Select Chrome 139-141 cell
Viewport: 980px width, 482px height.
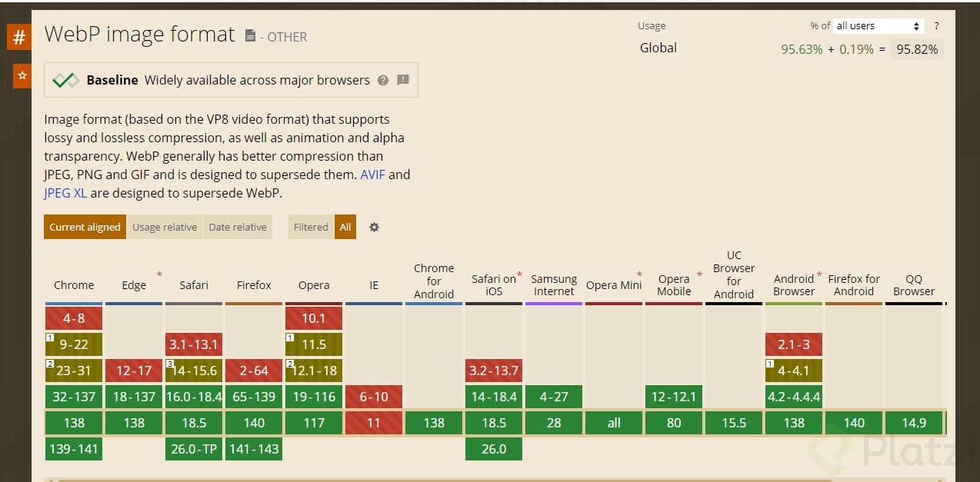pyautogui.click(x=74, y=449)
